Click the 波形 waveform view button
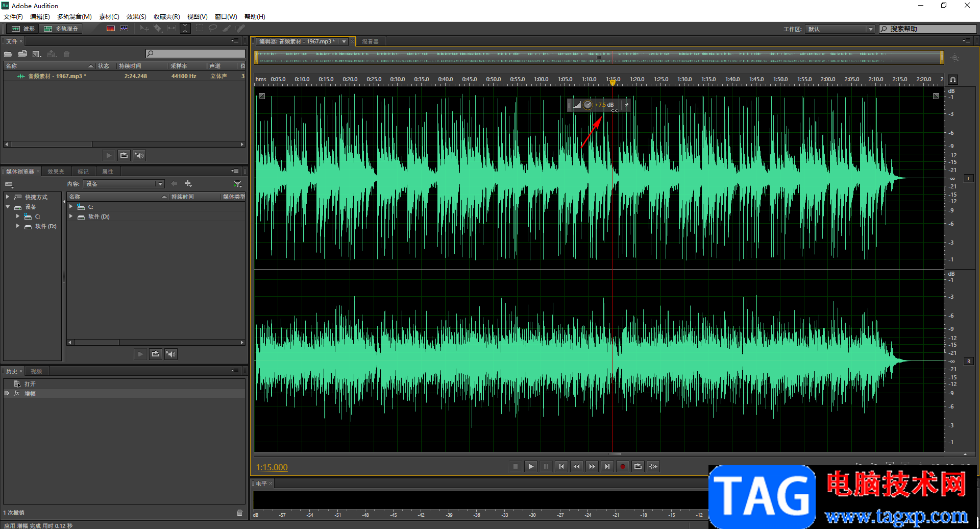The height and width of the screenshot is (529, 980). (x=23, y=29)
